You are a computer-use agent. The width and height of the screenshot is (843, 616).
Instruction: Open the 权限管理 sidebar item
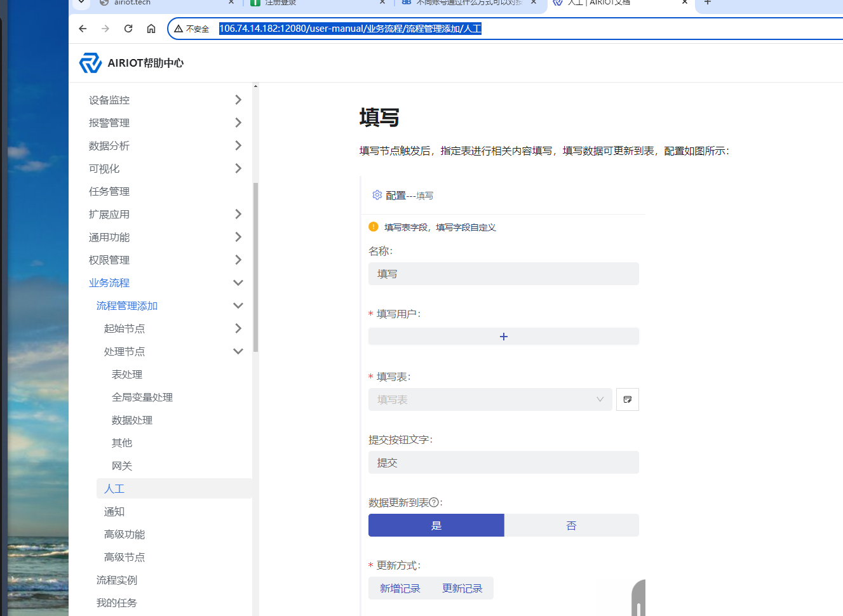click(109, 260)
